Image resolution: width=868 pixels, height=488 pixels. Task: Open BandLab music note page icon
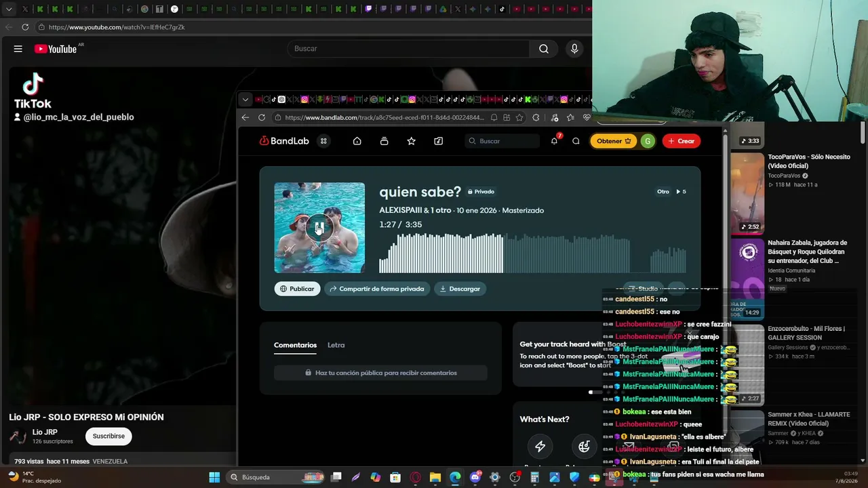(439, 141)
